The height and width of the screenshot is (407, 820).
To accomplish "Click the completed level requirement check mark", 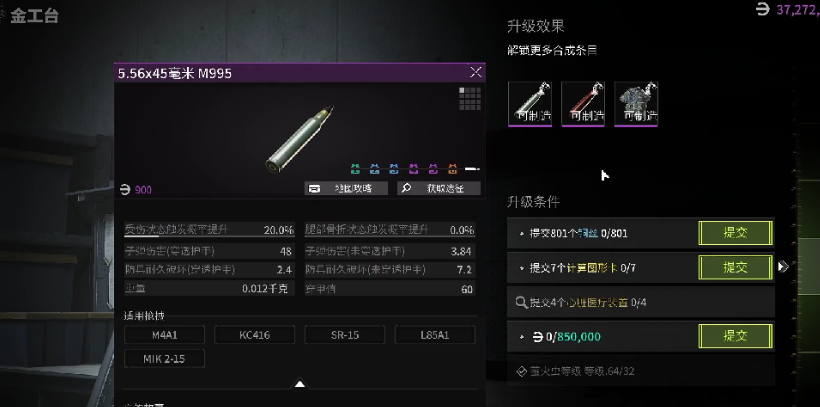I will [521, 371].
